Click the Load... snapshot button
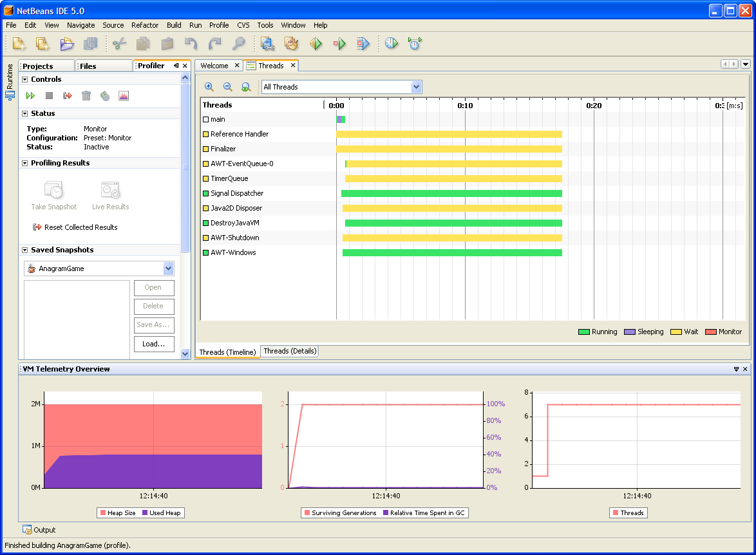The width and height of the screenshot is (756, 555). 154,344
